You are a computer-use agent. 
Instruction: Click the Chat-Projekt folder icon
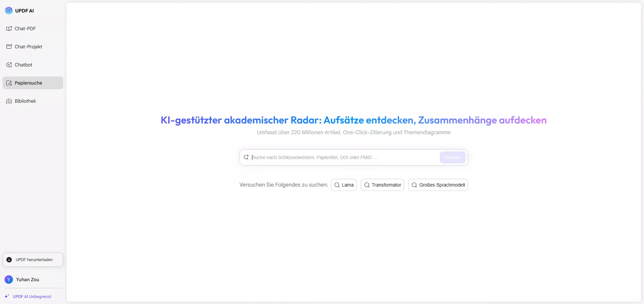(9, 47)
